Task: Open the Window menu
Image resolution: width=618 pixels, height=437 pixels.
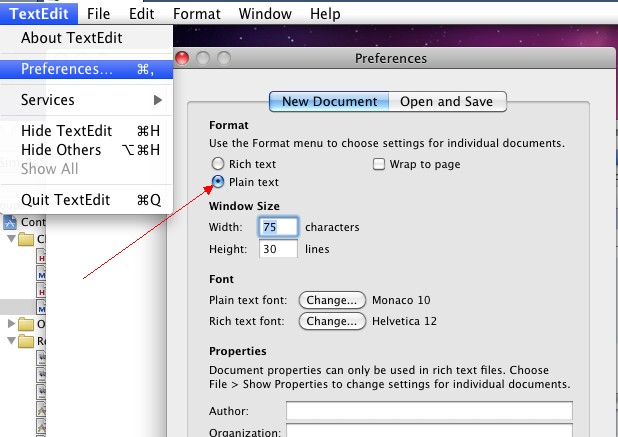Action: click(x=265, y=14)
